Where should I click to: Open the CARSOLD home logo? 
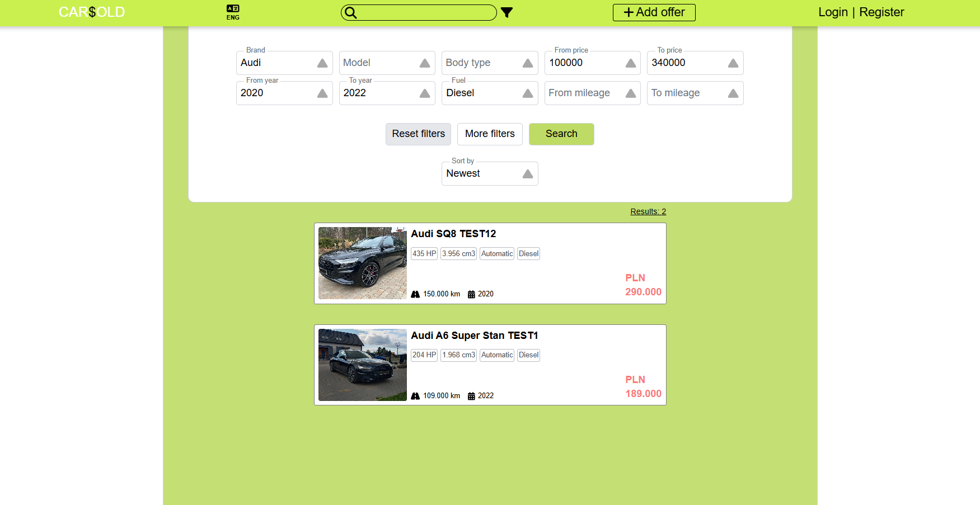[92, 12]
